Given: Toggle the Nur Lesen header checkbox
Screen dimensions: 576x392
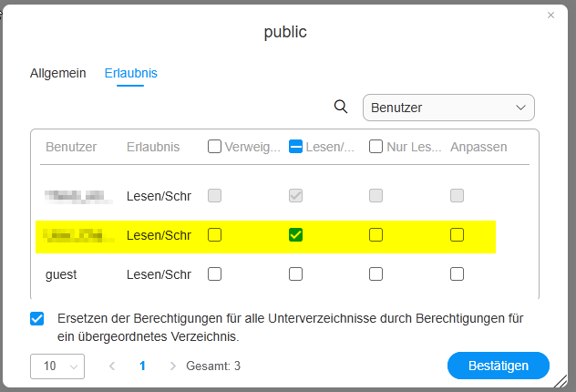Looking at the screenshot, I should (x=375, y=146).
